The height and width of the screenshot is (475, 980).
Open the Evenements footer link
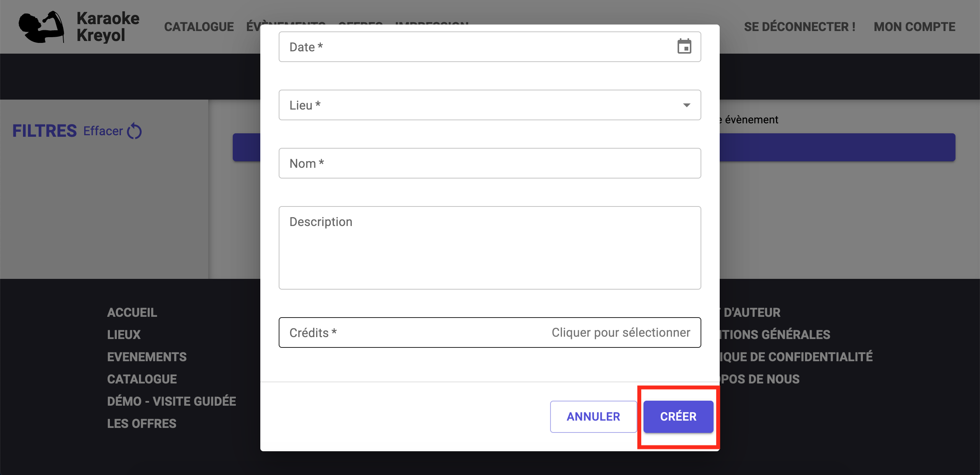[x=147, y=357]
